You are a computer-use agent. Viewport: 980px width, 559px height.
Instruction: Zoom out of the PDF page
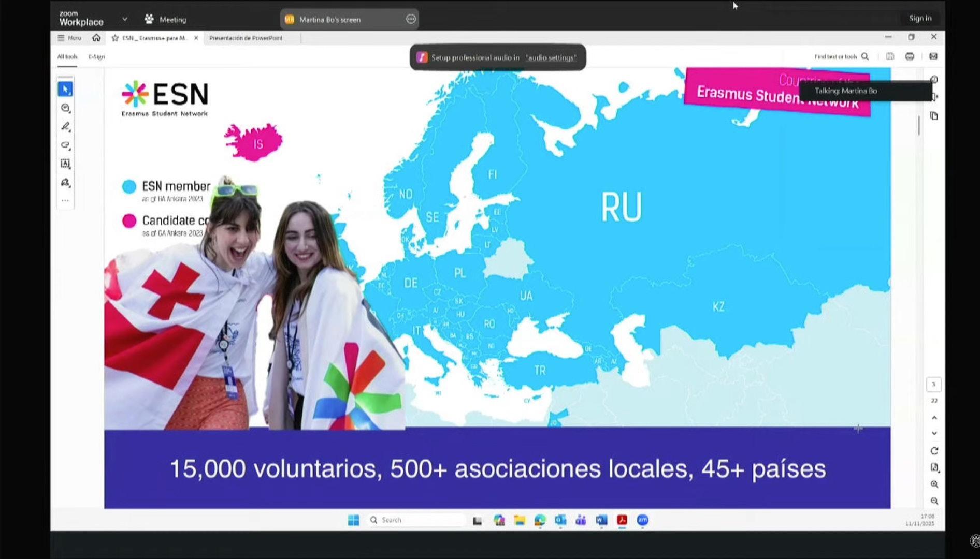934,501
